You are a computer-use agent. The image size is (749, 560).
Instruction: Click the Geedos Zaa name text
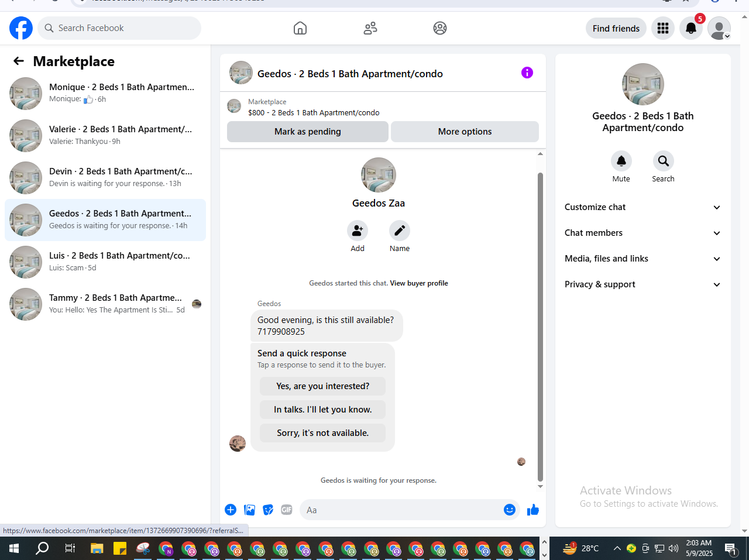(x=379, y=203)
